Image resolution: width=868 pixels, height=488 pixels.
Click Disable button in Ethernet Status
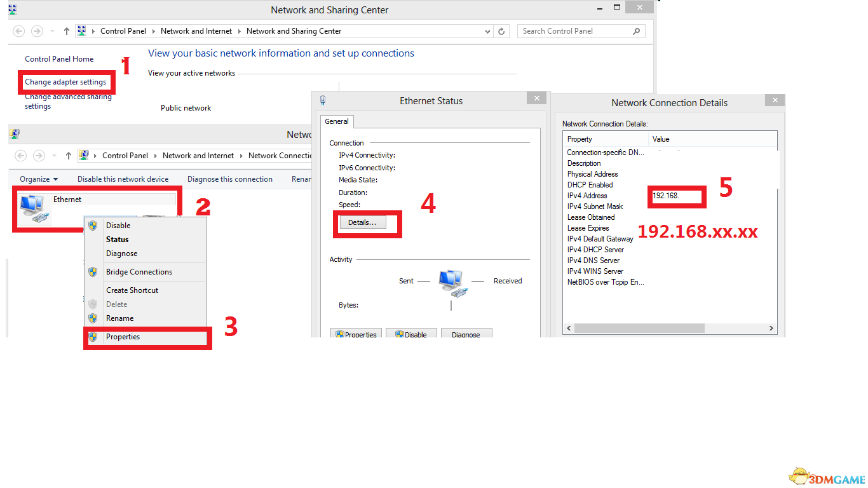tap(411, 334)
